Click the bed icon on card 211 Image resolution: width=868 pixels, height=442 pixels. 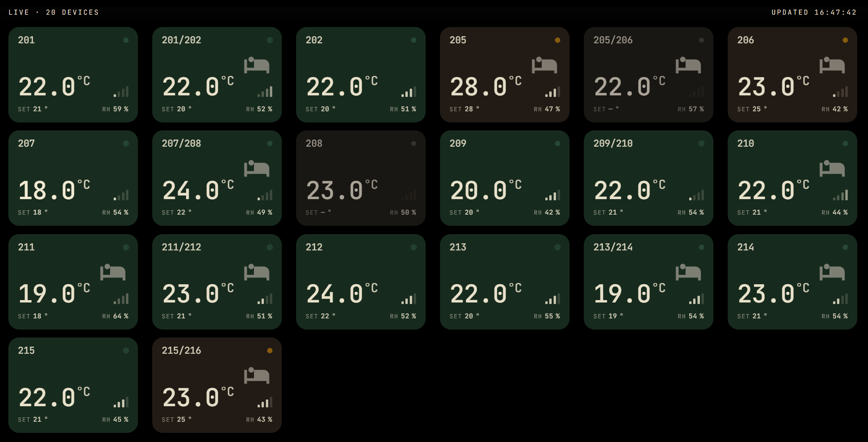click(x=113, y=272)
